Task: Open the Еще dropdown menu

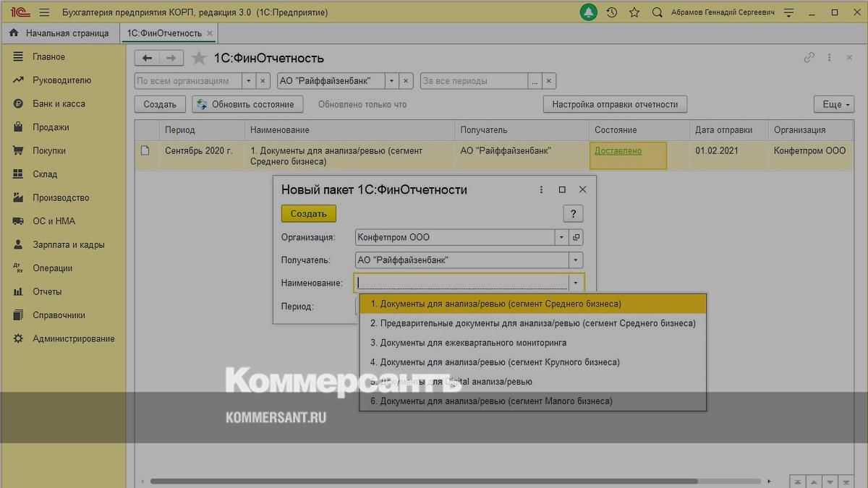Action: click(833, 104)
